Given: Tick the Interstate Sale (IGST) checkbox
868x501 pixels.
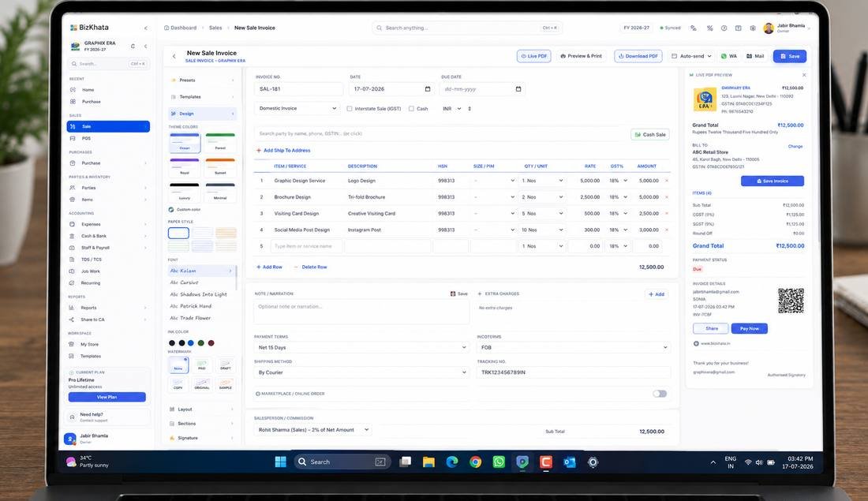Looking at the screenshot, I should click(350, 109).
